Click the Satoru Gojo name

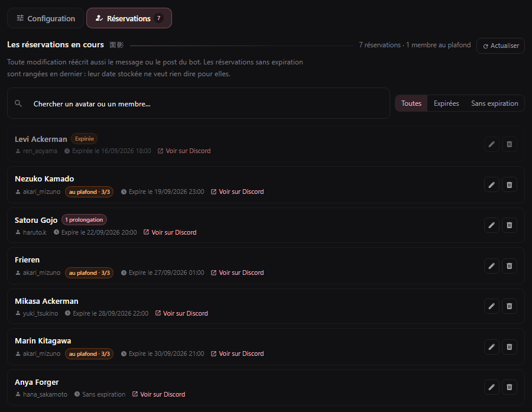tap(36, 220)
